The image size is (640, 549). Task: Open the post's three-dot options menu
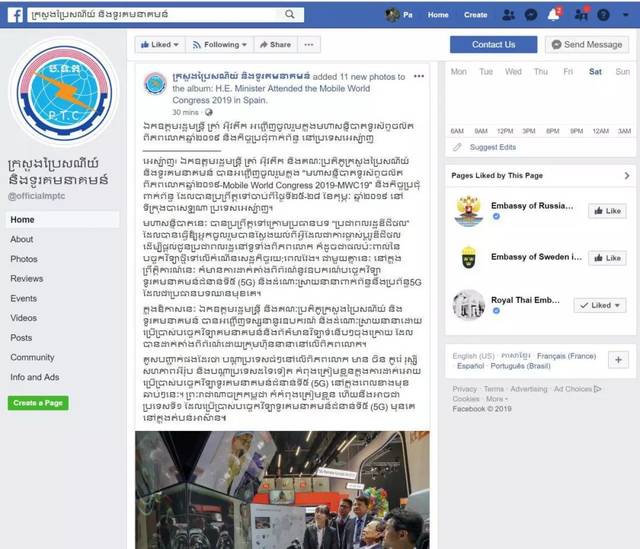click(x=419, y=76)
